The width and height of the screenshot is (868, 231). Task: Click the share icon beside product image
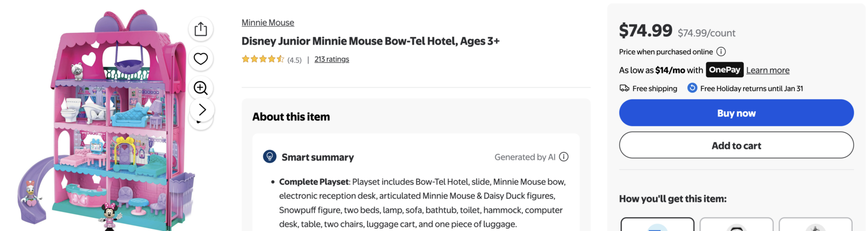201,29
